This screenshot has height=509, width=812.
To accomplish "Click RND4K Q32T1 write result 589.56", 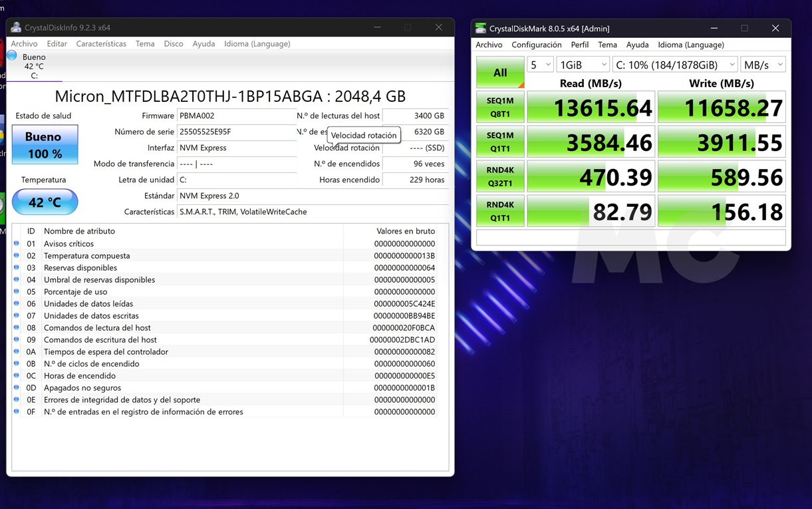I will coord(722,176).
